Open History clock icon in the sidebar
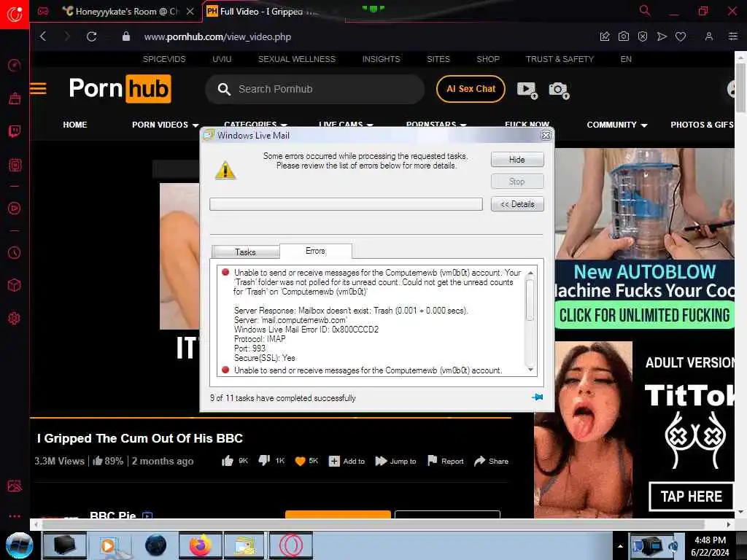Viewport: 747px width, 560px height. click(15, 252)
